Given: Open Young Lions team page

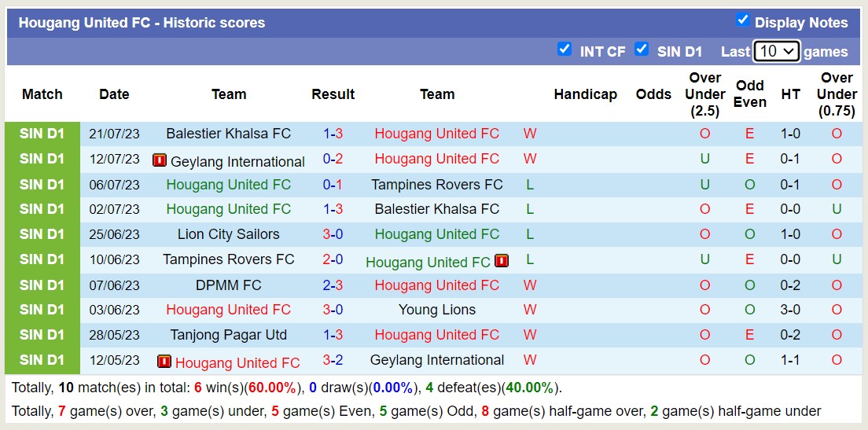Looking at the screenshot, I should [437, 310].
